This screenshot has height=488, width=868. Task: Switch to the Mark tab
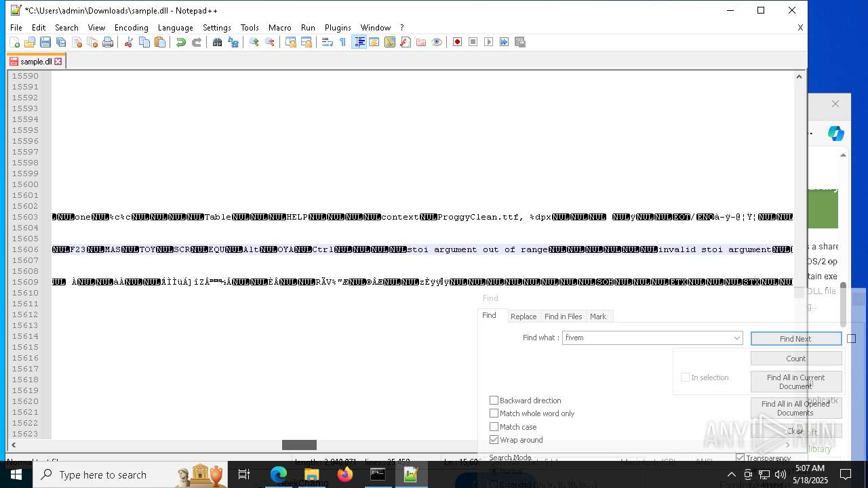pos(598,317)
